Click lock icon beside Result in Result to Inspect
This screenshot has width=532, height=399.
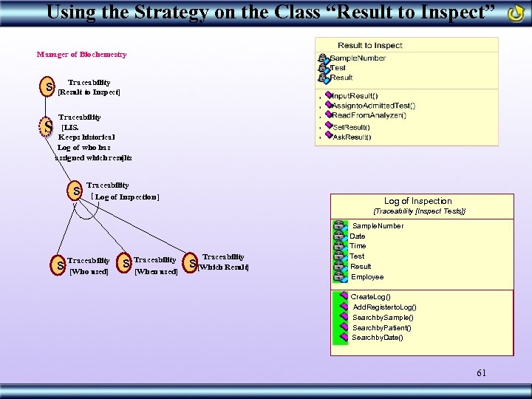pos(324,78)
